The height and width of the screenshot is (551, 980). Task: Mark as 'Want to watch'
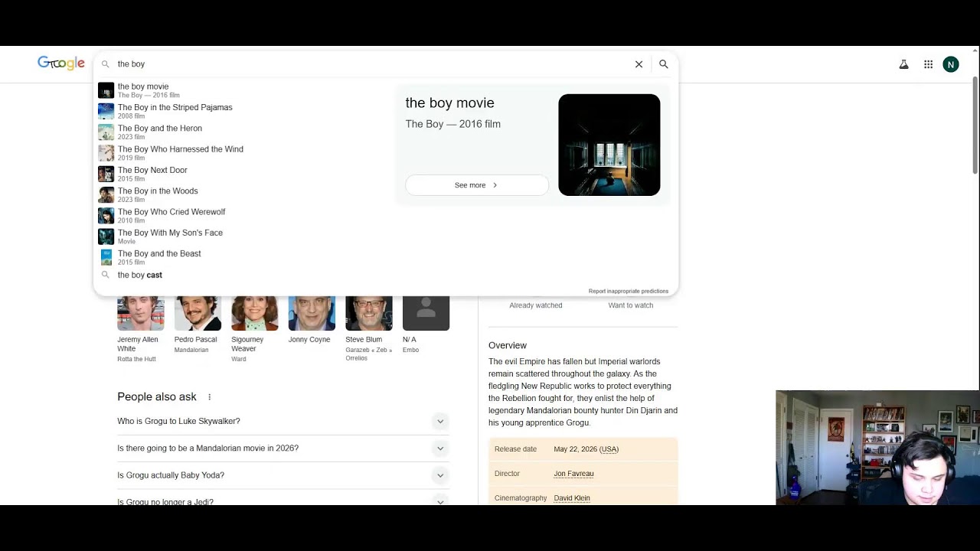tap(631, 305)
